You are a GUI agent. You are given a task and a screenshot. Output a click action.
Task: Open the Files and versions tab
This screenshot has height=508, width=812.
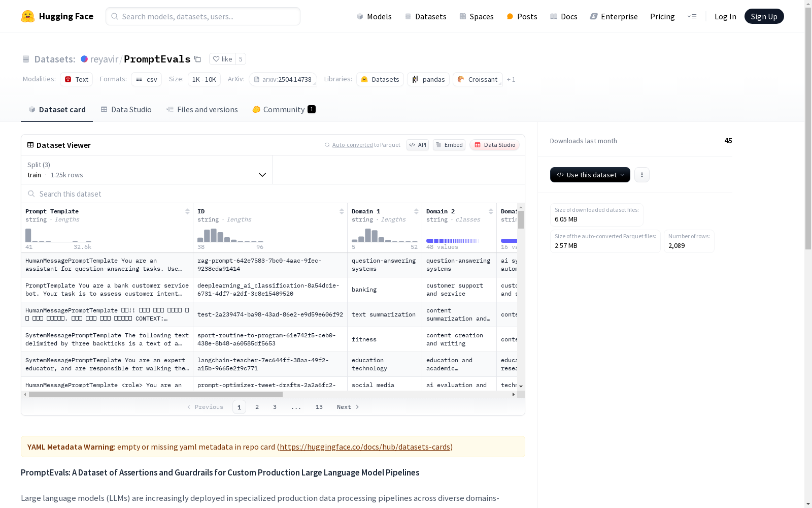click(202, 110)
